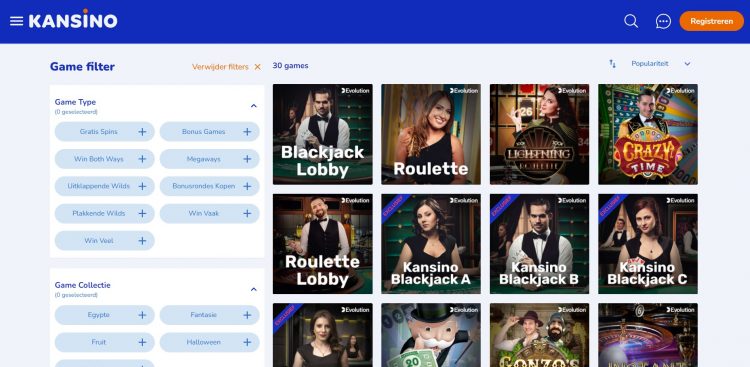Toggle the Plakkende Wilds filter
Screen dimensions: 750x367
[105, 213]
